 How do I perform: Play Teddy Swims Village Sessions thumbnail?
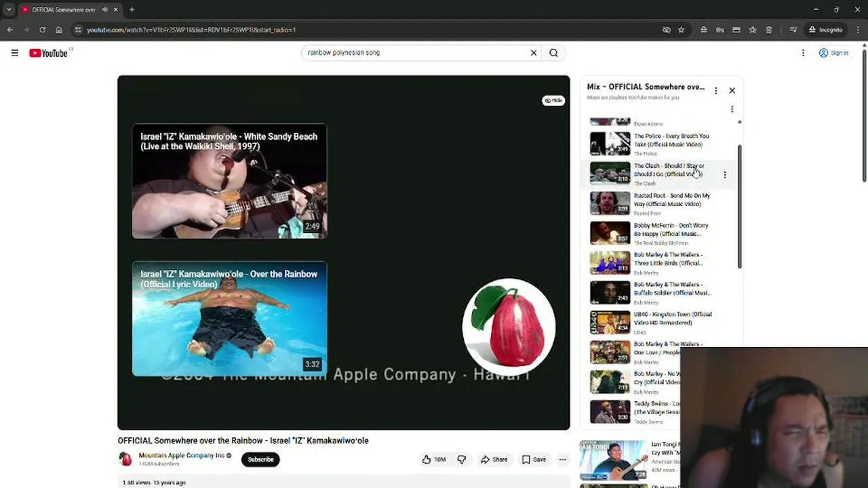[x=610, y=412]
